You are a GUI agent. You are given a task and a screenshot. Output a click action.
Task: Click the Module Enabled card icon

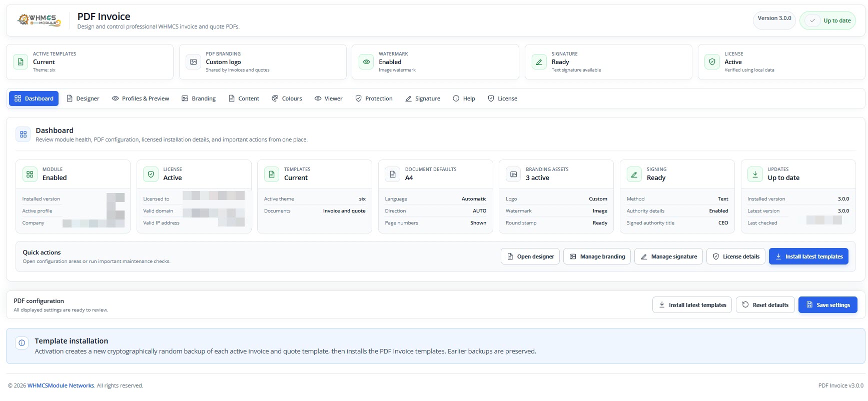tap(30, 174)
